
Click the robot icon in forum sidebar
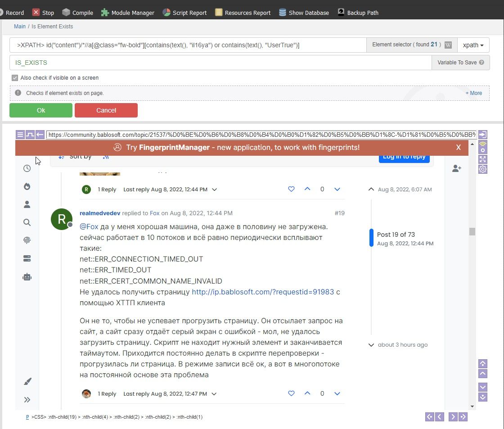[x=27, y=277]
